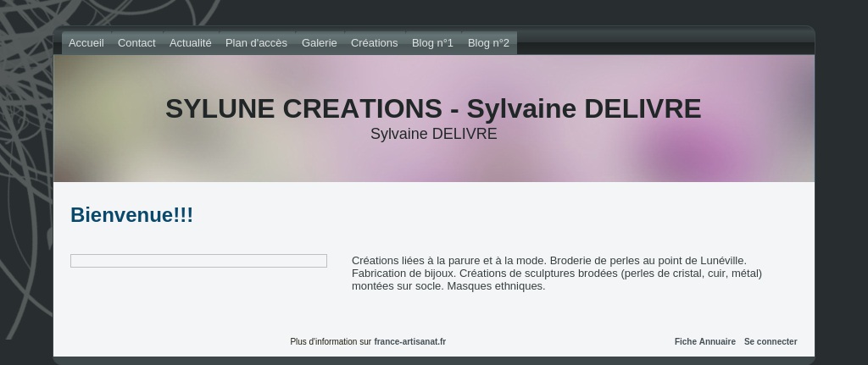Open the Accueil menu item

point(86,43)
